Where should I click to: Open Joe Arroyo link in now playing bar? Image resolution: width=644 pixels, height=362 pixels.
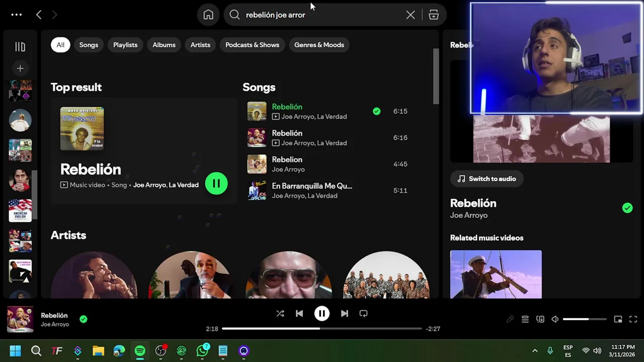(x=55, y=324)
